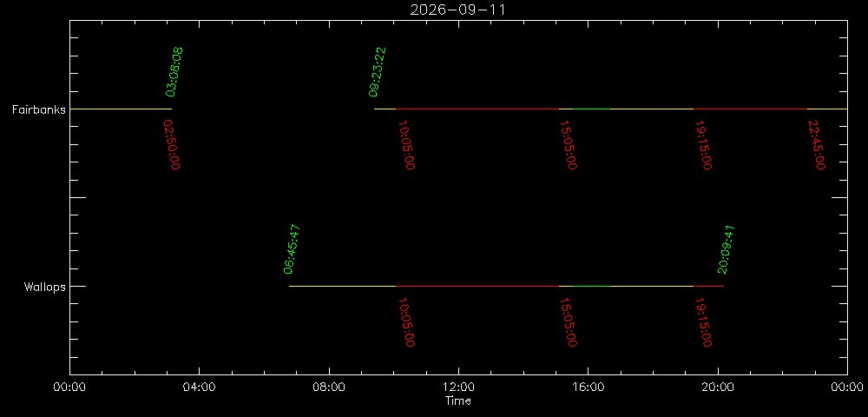Click the green 06:45:47 Wallops timestamp
This screenshot has height=417, width=868.
pyautogui.click(x=292, y=249)
